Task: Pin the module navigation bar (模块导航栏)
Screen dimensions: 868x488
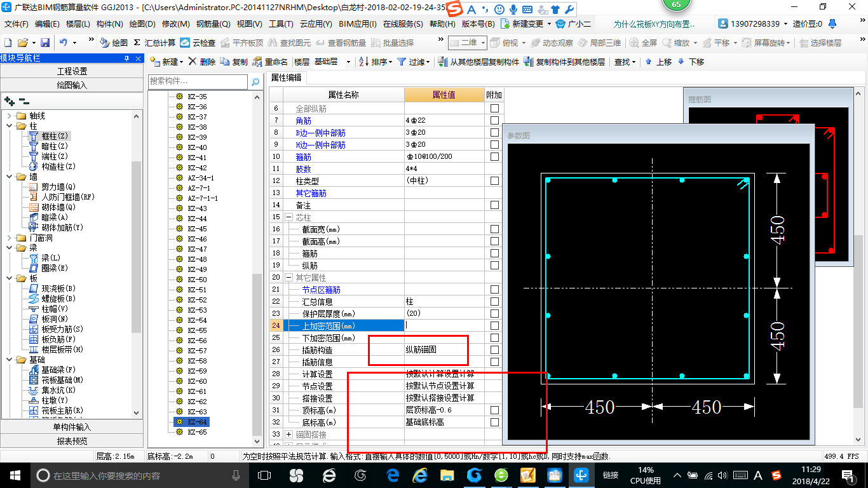Action: (x=127, y=58)
